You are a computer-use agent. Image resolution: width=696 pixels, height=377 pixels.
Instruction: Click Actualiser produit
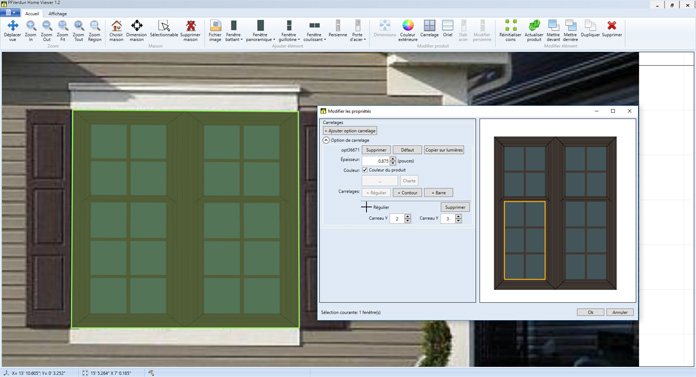pyautogui.click(x=534, y=31)
